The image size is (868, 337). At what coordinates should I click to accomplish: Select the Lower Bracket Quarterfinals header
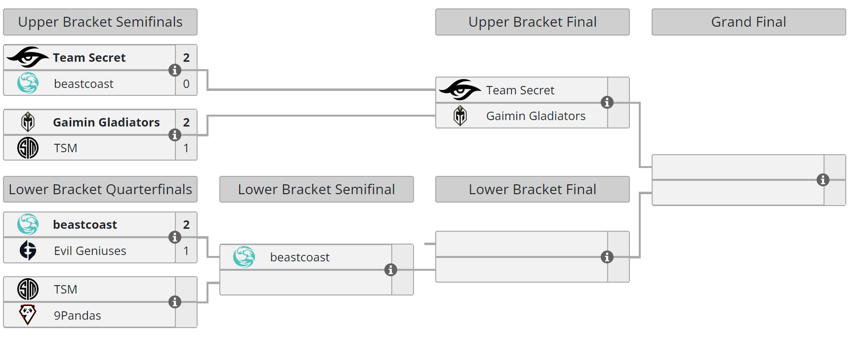pos(100,189)
